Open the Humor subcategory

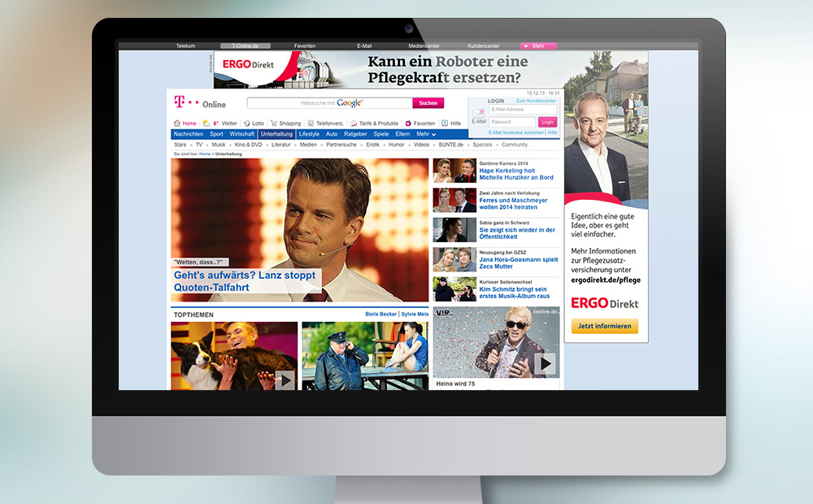point(397,145)
